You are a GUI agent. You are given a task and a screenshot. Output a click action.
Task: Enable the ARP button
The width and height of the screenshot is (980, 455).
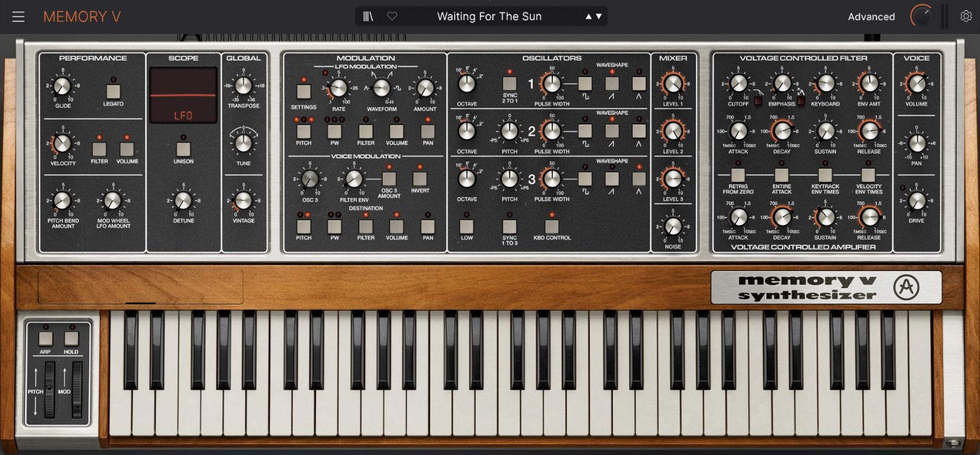tap(46, 339)
